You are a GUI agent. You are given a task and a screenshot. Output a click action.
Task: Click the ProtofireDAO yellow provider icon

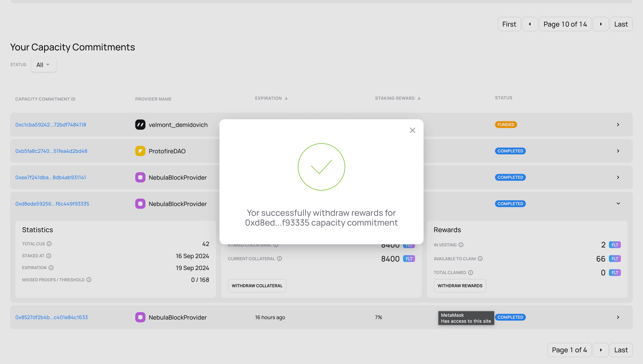click(140, 151)
